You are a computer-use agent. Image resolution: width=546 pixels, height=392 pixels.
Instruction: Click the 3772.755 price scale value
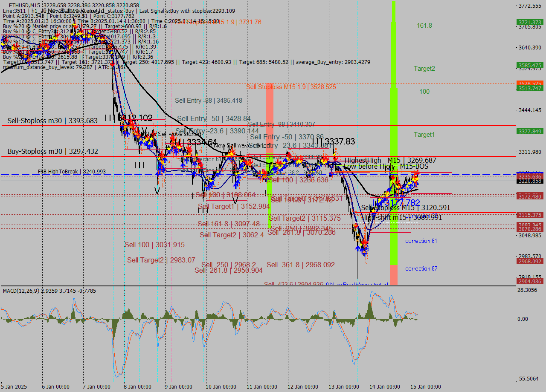[530, 6]
